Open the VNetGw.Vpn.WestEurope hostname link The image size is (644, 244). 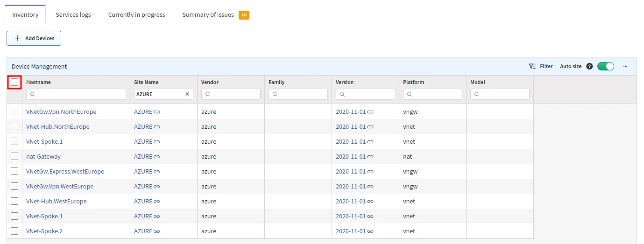pyautogui.click(x=60, y=186)
